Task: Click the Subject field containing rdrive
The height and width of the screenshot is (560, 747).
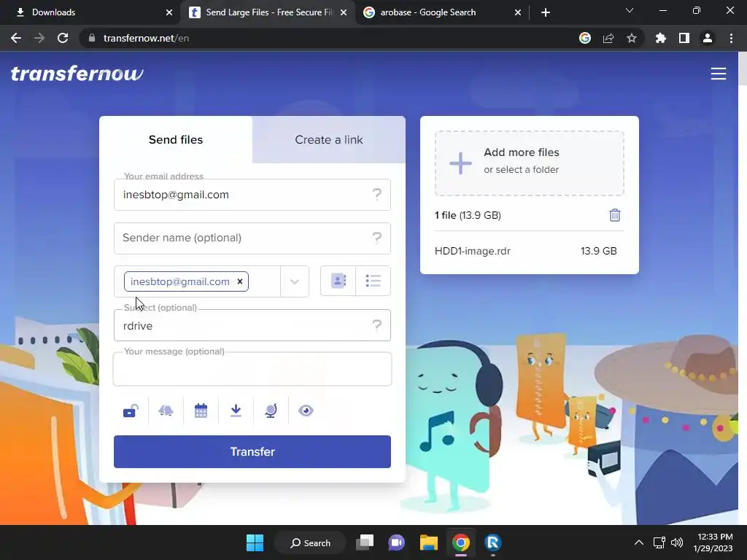Action: click(x=252, y=326)
